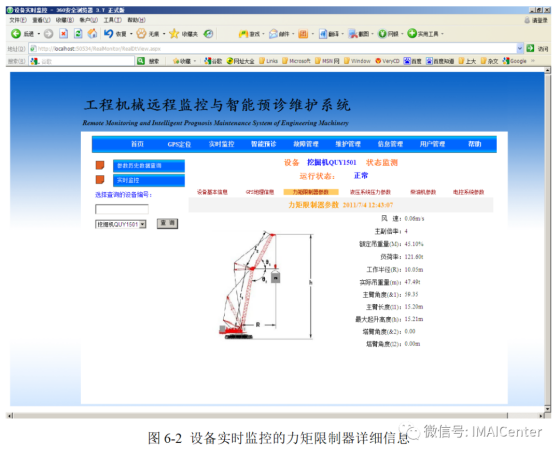
Task: Click the orange icon beside history query button
Action: [x=100, y=165]
